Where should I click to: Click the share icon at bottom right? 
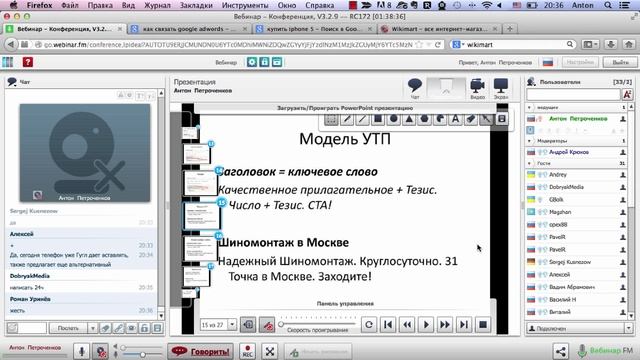561,351
